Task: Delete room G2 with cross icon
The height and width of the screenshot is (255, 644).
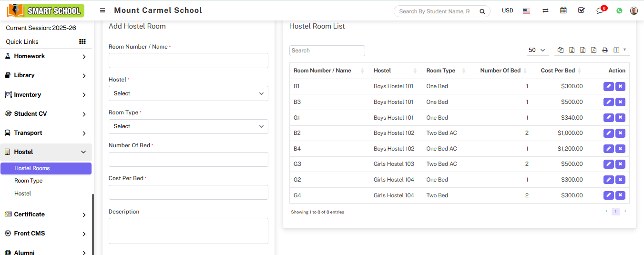Action: click(620, 180)
